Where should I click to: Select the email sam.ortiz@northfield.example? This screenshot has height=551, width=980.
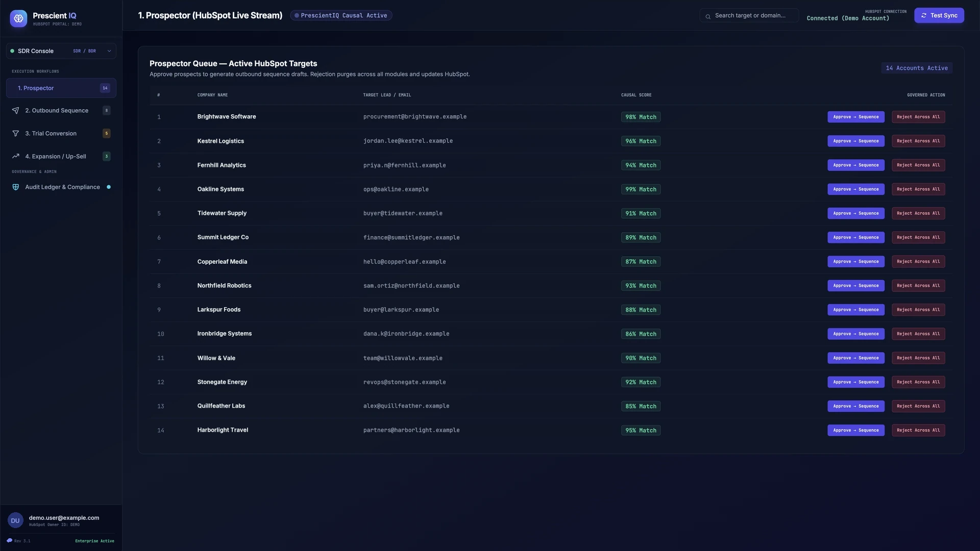tap(411, 286)
